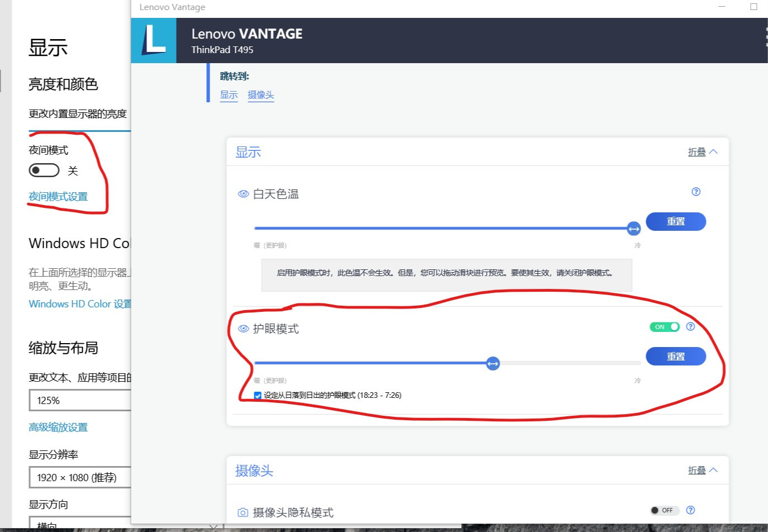
Task: Minimize the Lenovo Vantage window
Action: click(x=722, y=7)
